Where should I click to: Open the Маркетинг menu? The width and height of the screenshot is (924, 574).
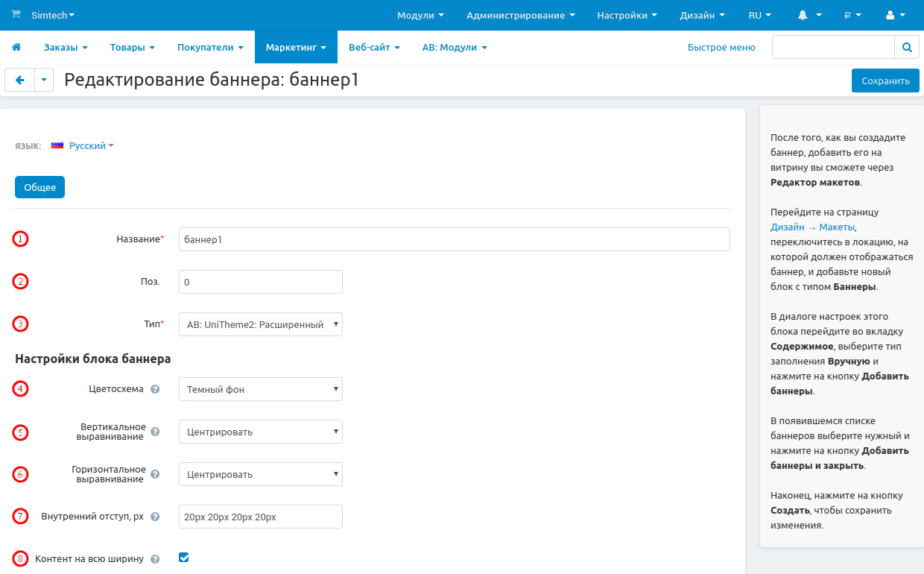[296, 48]
